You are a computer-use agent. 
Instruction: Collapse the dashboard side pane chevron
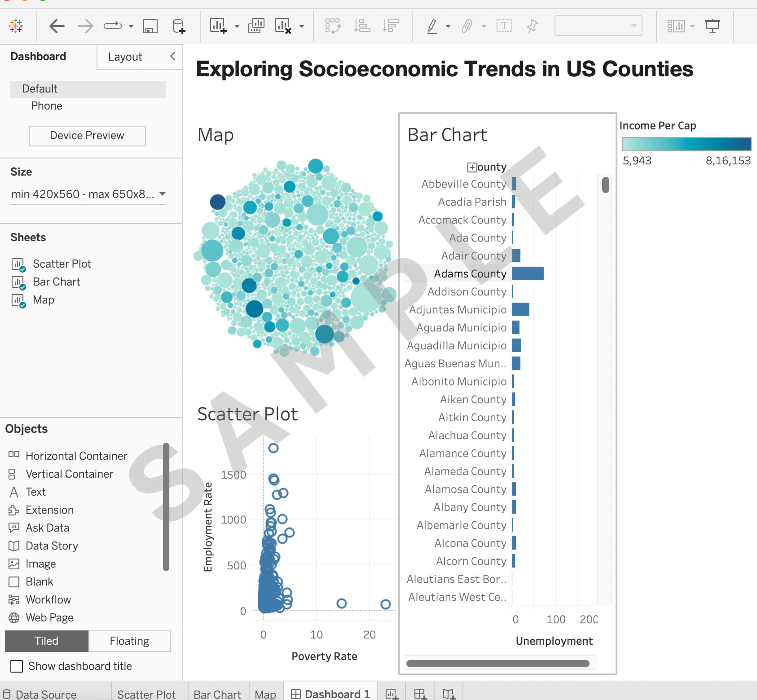(173, 57)
